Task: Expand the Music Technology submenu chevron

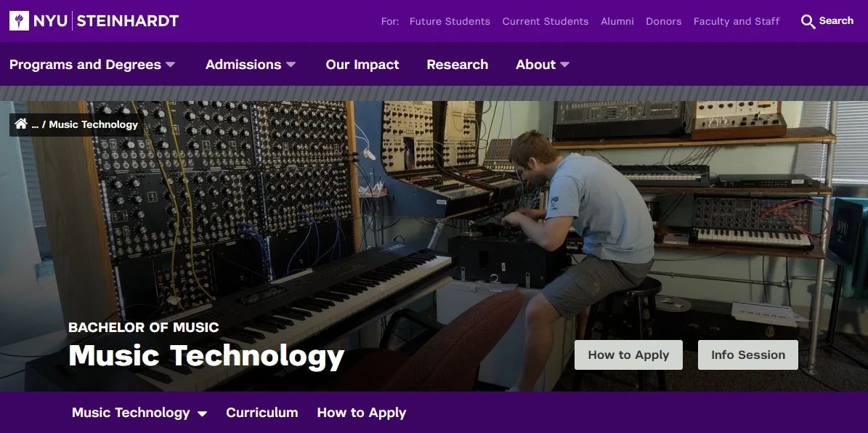Action: (x=203, y=413)
